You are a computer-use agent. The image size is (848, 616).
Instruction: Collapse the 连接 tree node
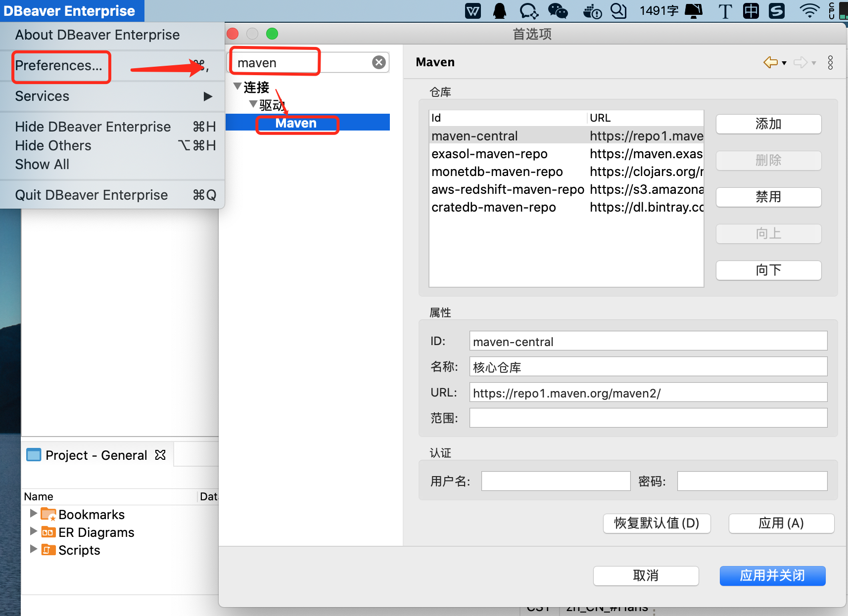(x=237, y=87)
